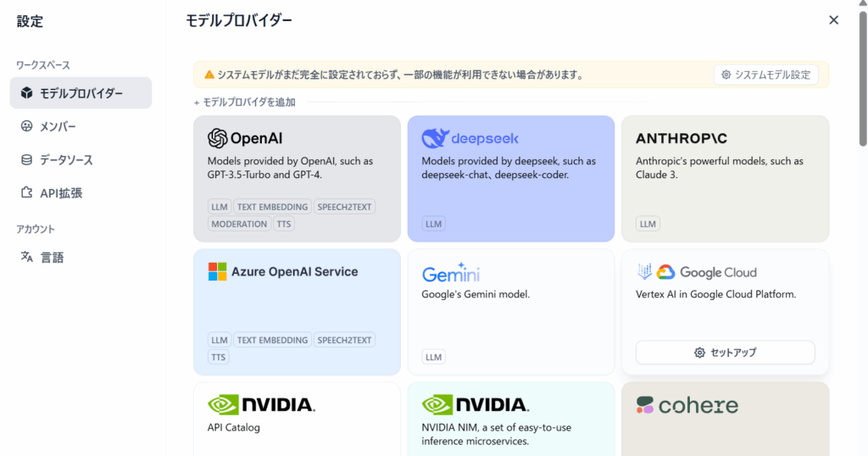Click the NVIDIA API Catalog logo
Screen dimensions: 868x456
click(261, 404)
